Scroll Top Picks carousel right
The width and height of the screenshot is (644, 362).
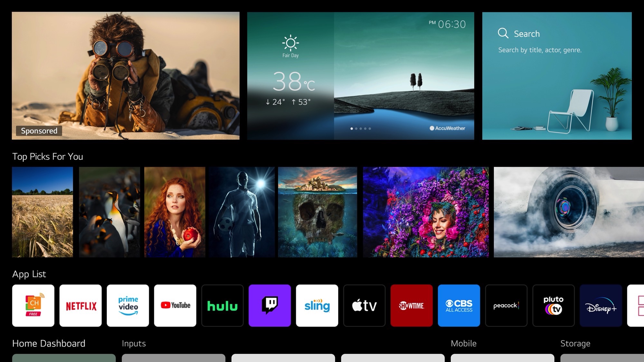tap(637, 212)
